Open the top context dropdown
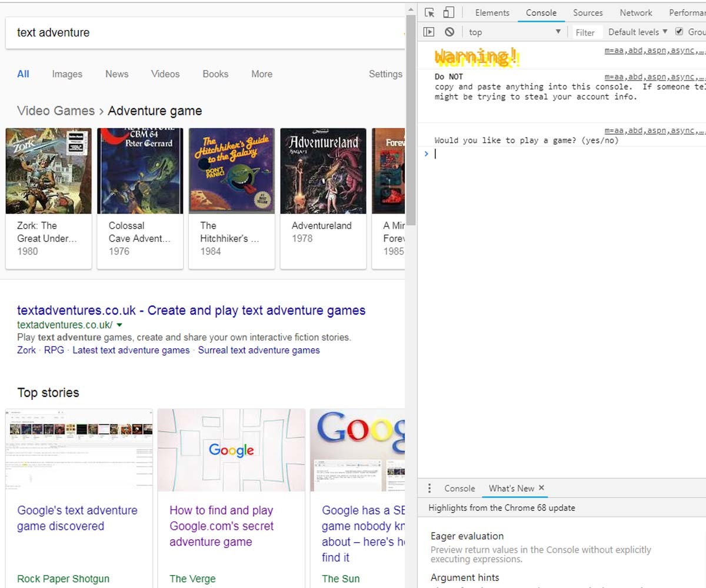The width and height of the screenshot is (706, 588). point(515,32)
